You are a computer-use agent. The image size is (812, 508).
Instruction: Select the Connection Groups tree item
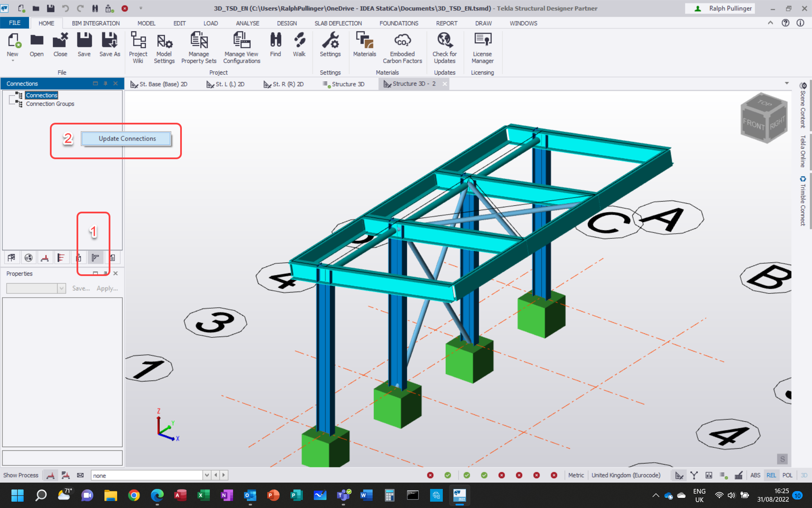tap(50, 104)
